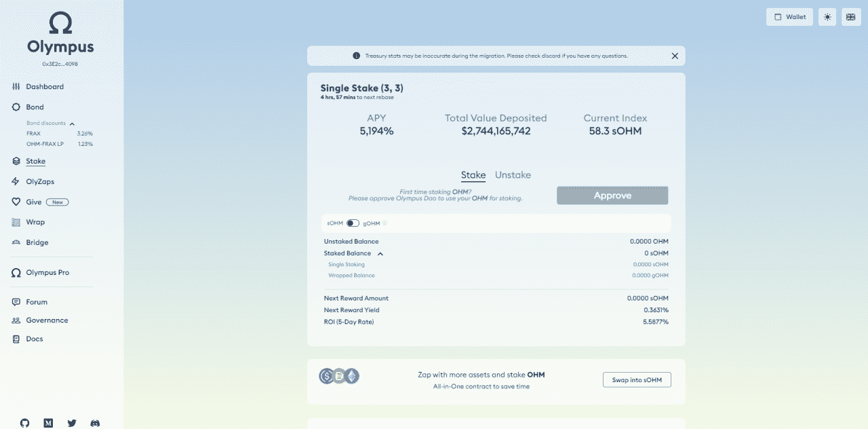Open OlyZaps from the sidebar

coord(40,182)
